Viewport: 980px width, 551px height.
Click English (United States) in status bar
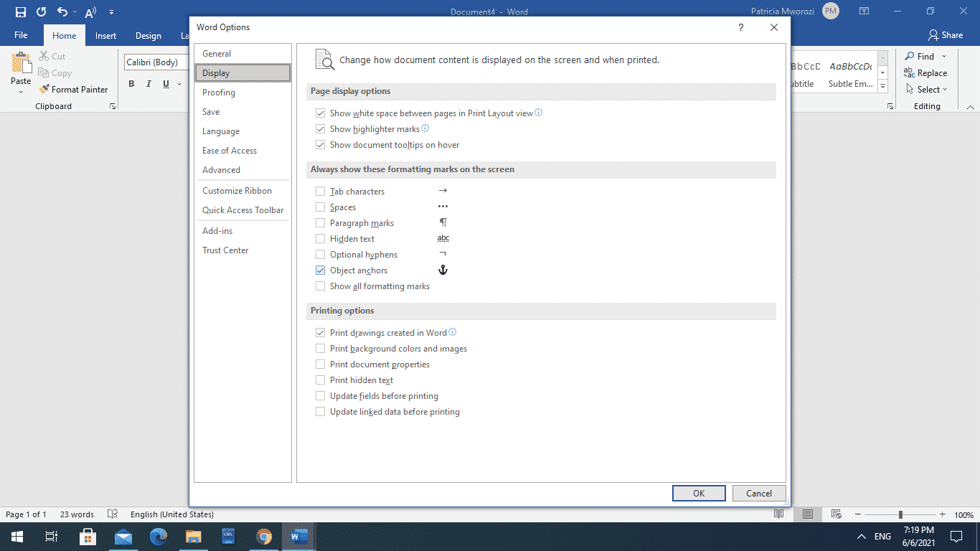pyautogui.click(x=172, y=514)
